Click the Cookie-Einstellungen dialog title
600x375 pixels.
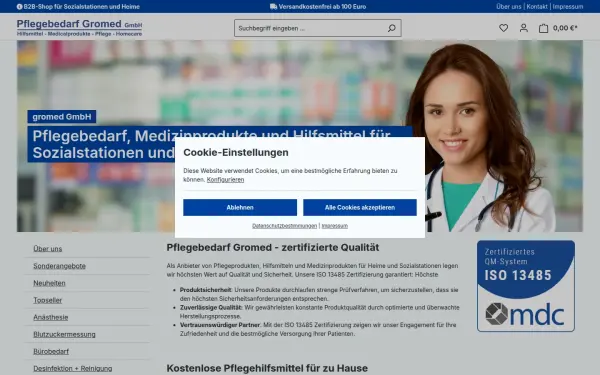point(236,152)
